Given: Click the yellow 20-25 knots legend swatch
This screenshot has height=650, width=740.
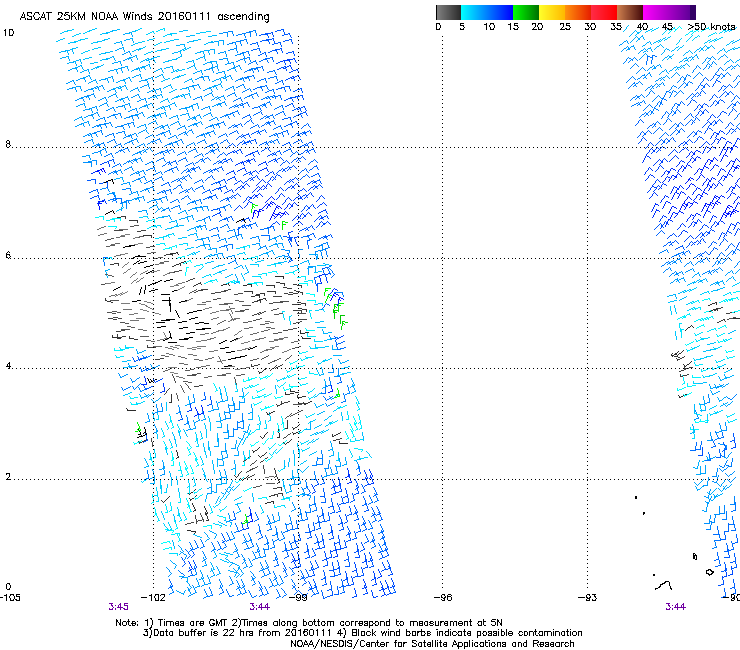Looking at the screenshot, I should click(552, 12).
